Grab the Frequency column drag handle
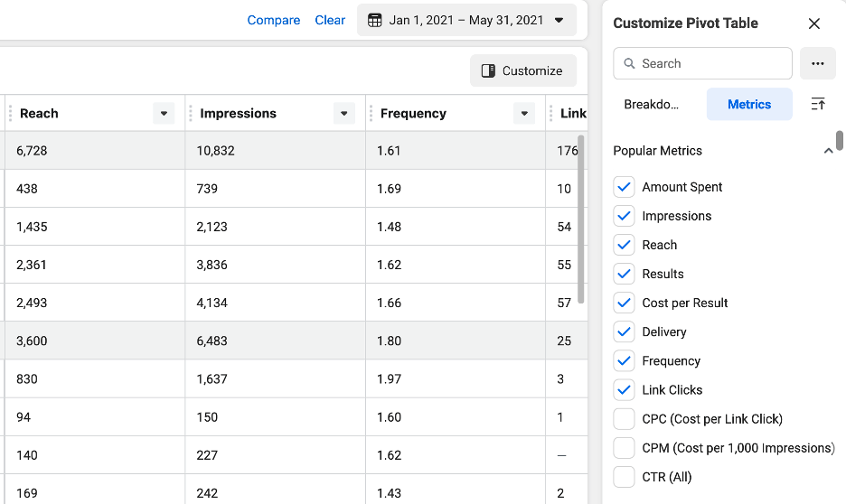Viewport: 846px width, 504px height. point(371,113)
